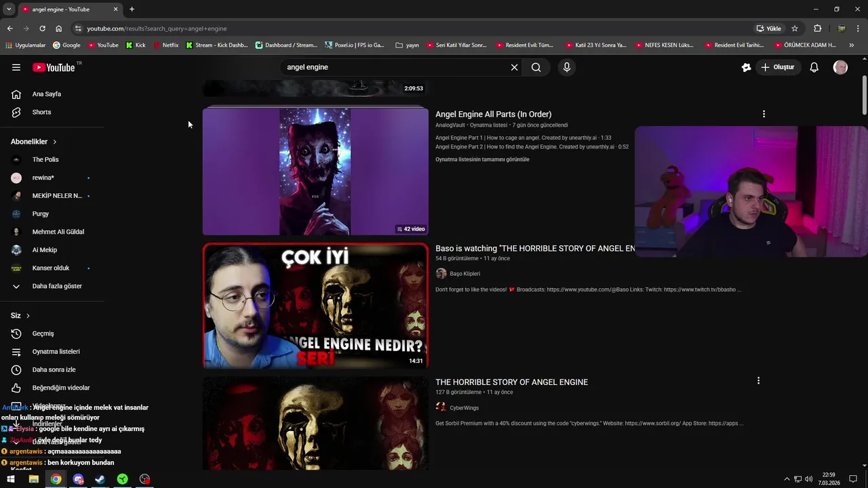The image size is (868, 488).
Task: Go to the YouTube home logo
Action: coord(54,67)
